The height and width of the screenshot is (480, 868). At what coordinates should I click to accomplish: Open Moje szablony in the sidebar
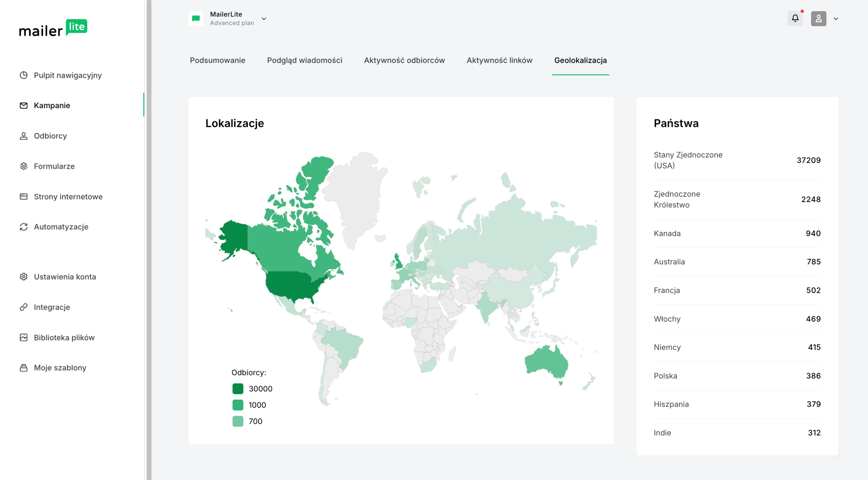[60, 368]
